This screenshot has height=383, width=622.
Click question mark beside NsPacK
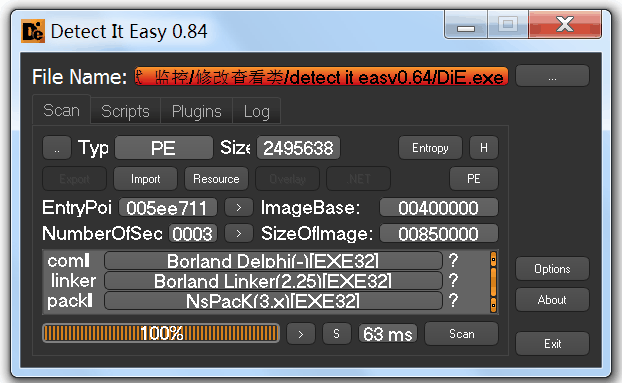(x=453, y=301)
